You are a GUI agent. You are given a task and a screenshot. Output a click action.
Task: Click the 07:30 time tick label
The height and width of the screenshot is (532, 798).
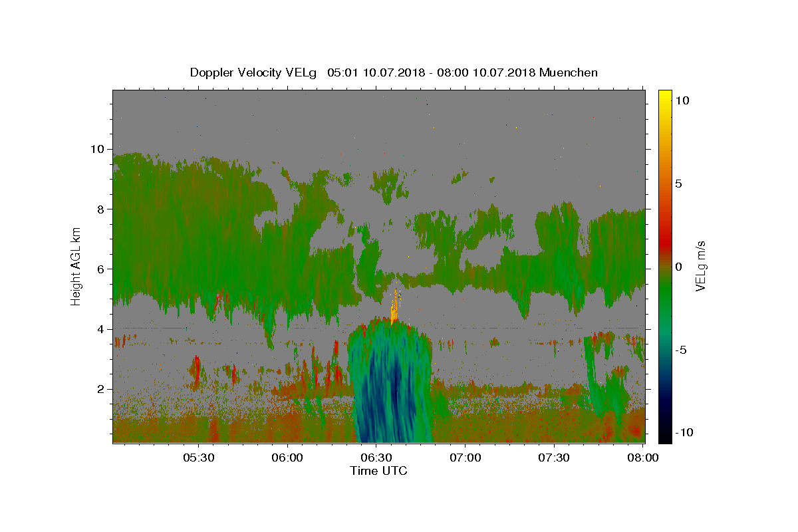555,458
